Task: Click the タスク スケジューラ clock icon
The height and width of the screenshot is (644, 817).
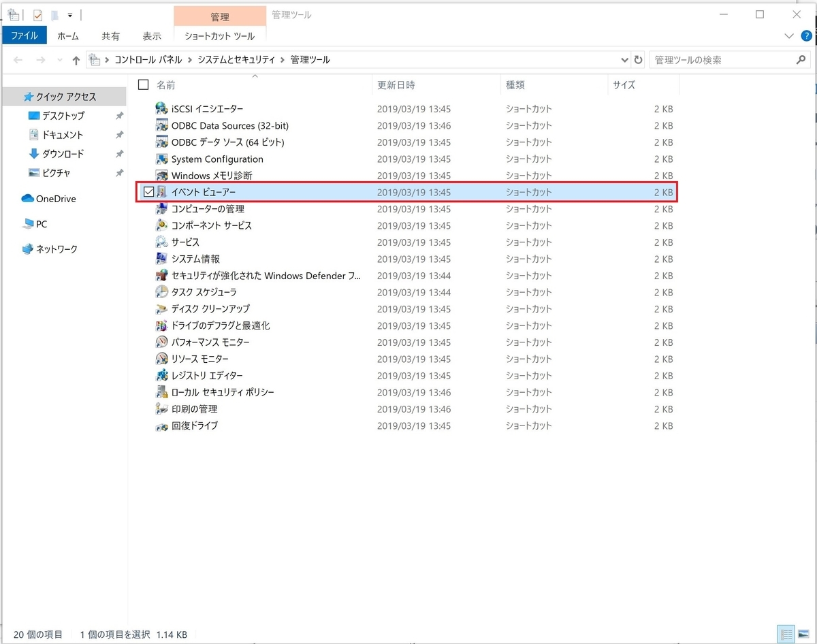Action: point(161,292)
